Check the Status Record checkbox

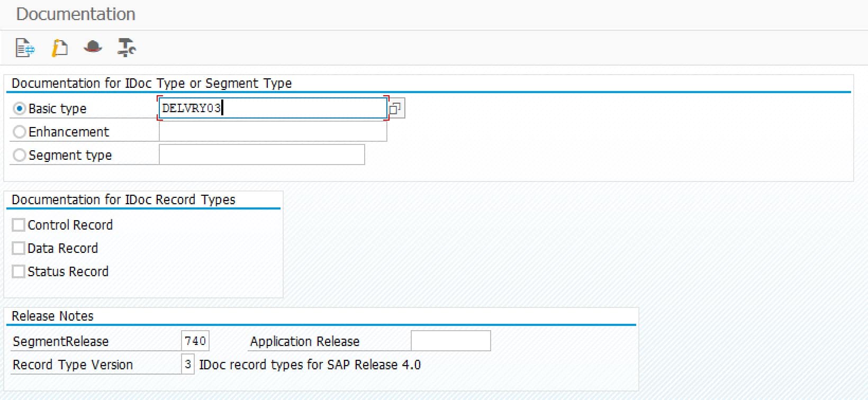19,271
